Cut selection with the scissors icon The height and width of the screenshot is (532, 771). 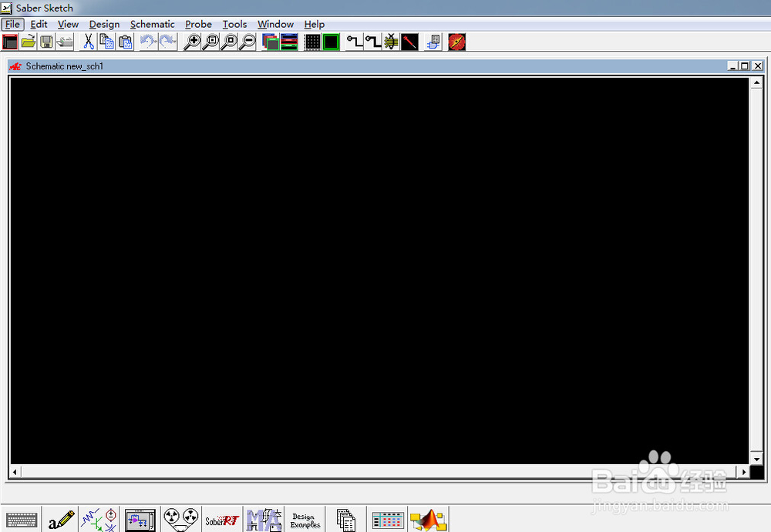(89, 42)
